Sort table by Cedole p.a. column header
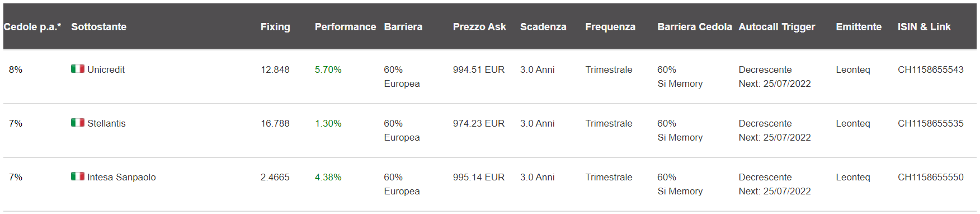 [x=32, y=27]
